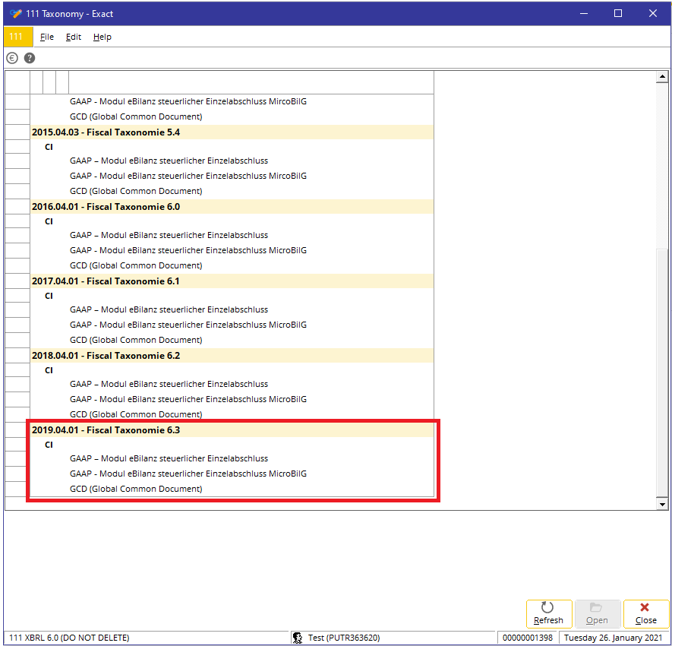
Task: Open the help question mark icon
Action: [29, 58]
